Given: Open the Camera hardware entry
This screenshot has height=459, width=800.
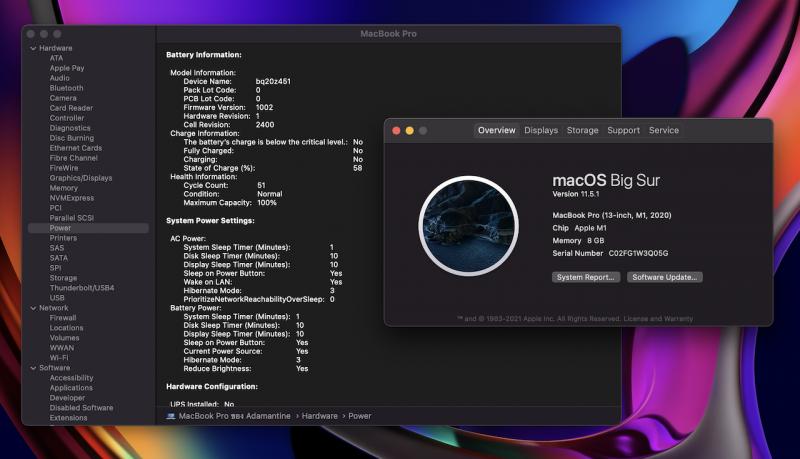Looking at the screenshot, I should [63, 98].
